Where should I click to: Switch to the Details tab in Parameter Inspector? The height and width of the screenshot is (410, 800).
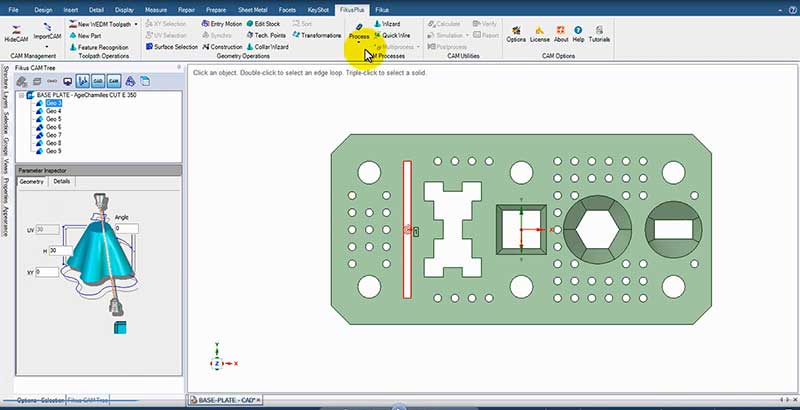tap(62, 182)
